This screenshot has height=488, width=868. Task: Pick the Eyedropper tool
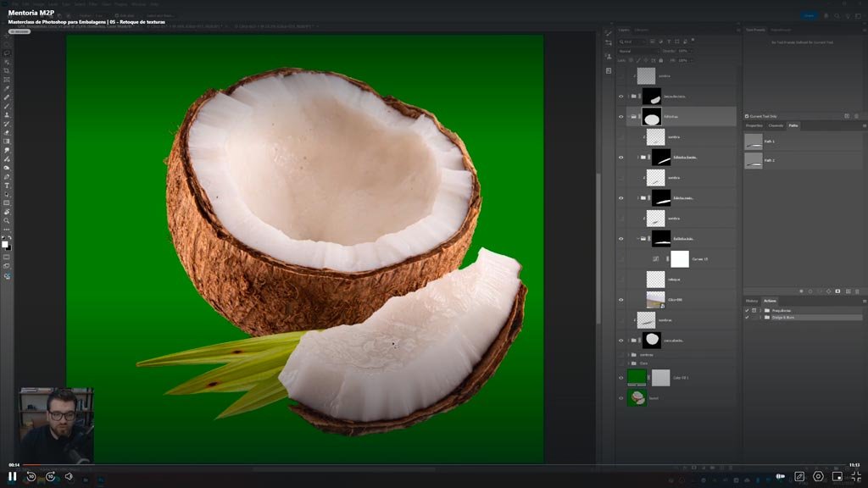[7, 88]
